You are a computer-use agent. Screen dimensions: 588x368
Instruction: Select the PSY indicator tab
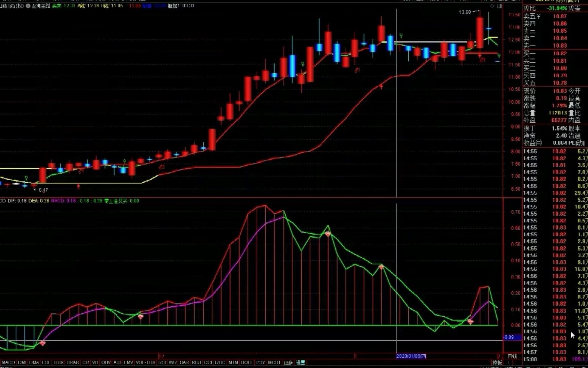(x=261, y=363)
